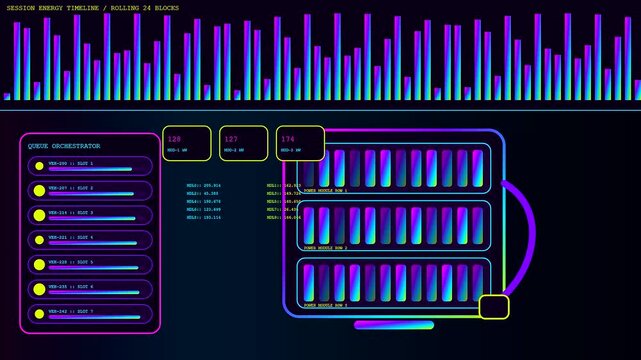Select the VEX-228 :: SLOT 5 label
The image size is (641, 360).
(71, 262)
